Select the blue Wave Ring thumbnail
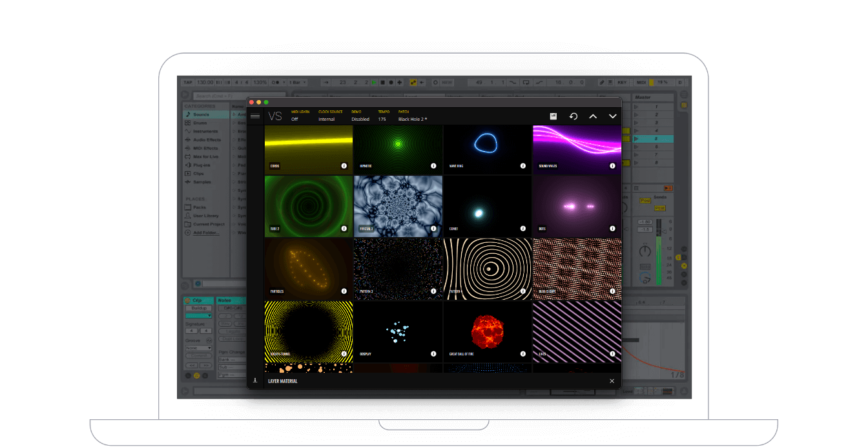 (488, 149)
